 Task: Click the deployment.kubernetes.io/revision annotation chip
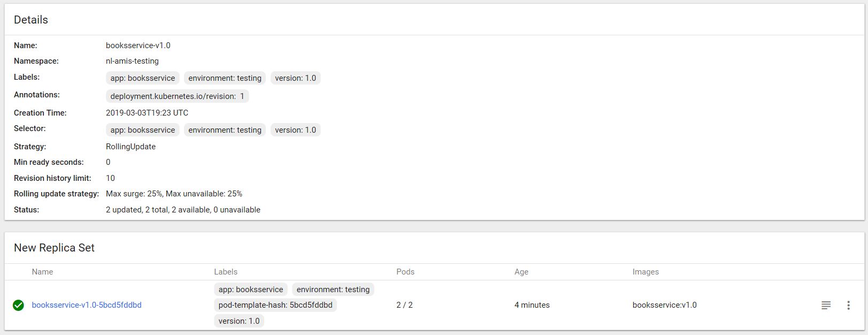[177, 96]
